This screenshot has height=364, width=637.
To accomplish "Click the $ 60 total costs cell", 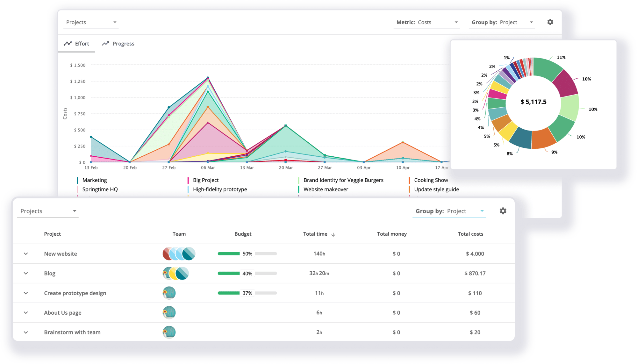I will (475, 313).
